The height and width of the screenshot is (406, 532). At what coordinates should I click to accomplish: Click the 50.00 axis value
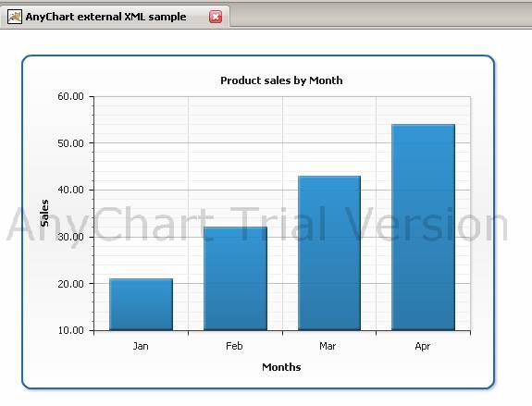70,143
